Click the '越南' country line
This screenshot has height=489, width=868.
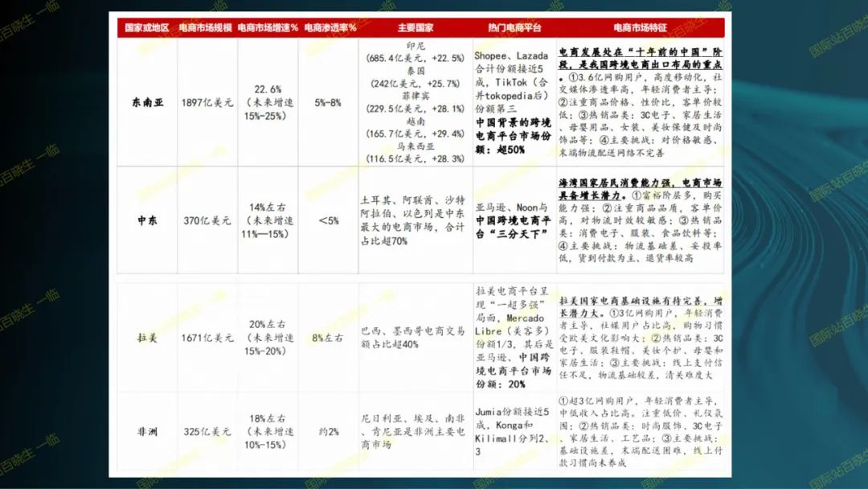tap(416, 121)
